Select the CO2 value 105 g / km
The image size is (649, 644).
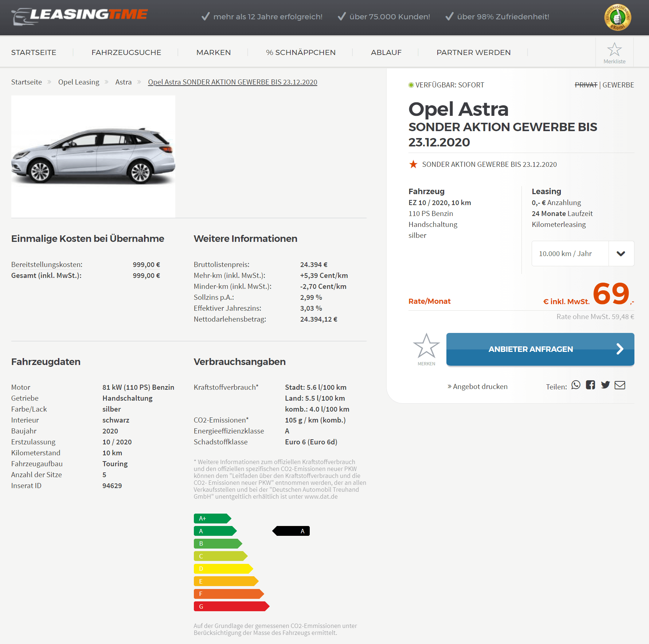pyautogui.click(x=315, y=420)
